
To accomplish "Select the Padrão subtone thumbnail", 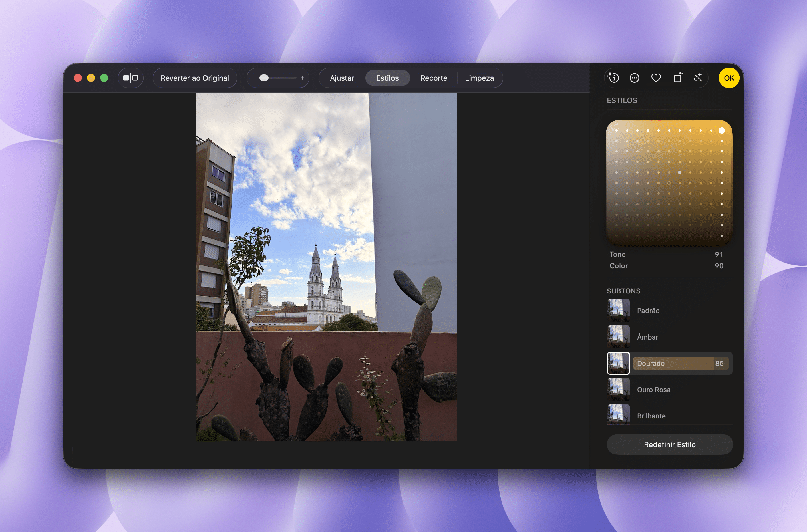I will (x=618, y=310).
